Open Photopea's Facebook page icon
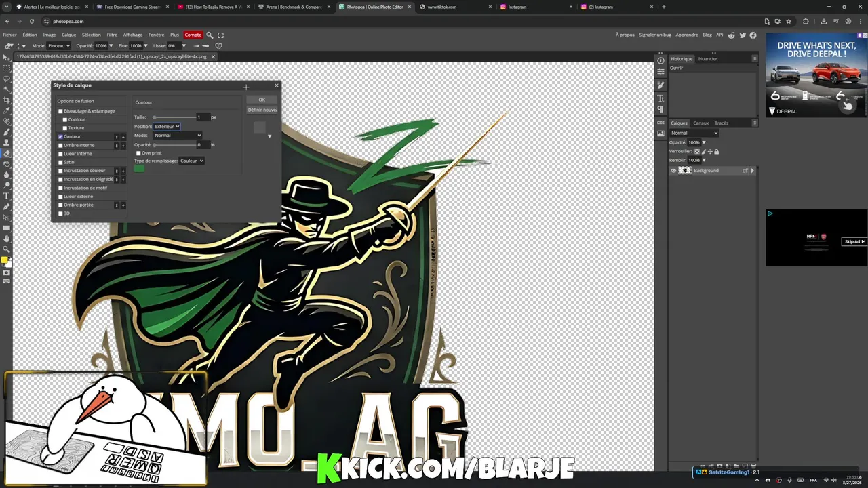868x488 pixels. 753,35
